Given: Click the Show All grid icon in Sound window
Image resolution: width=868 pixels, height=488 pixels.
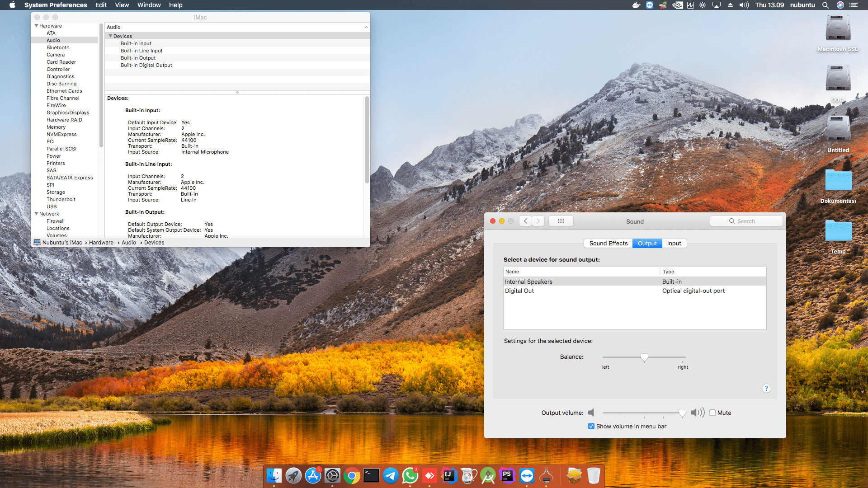Looking at the screenshot, I should tap(561, 221).
